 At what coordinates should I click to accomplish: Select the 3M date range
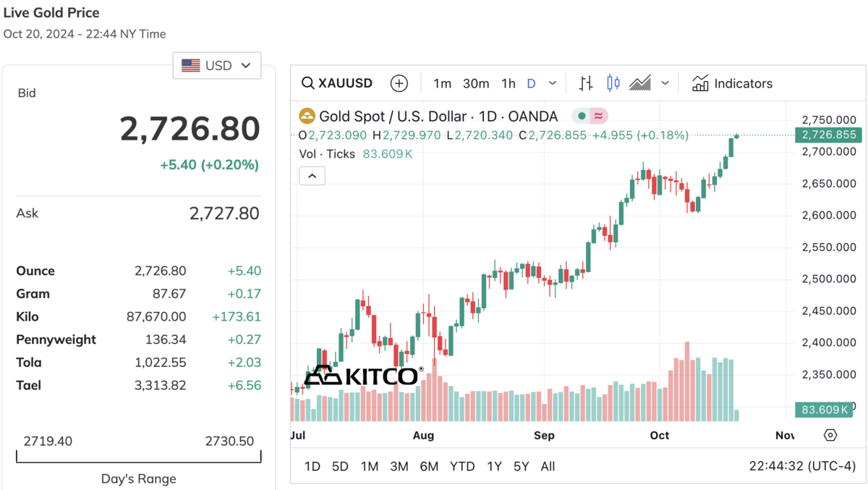click(399, 466)
